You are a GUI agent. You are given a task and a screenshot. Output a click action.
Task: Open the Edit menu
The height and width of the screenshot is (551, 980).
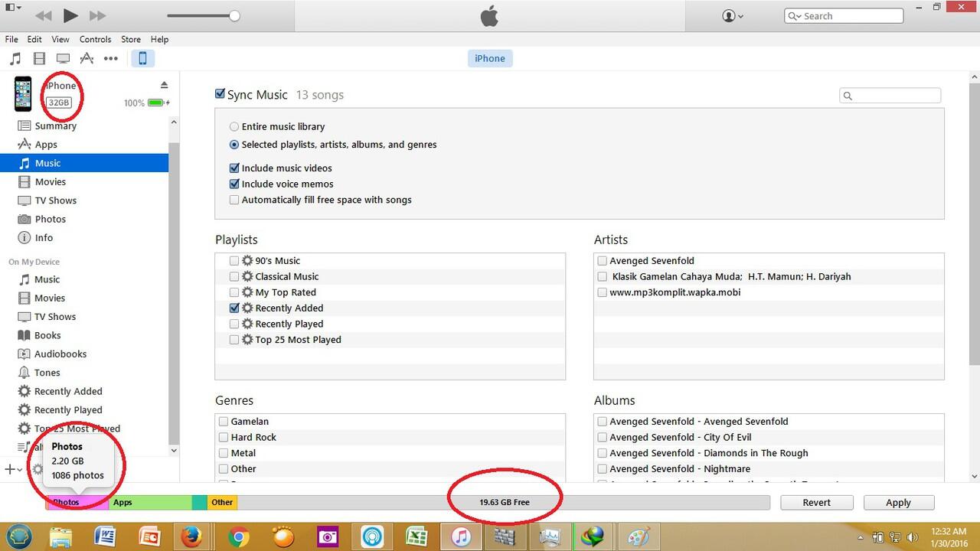pos(34,39)
